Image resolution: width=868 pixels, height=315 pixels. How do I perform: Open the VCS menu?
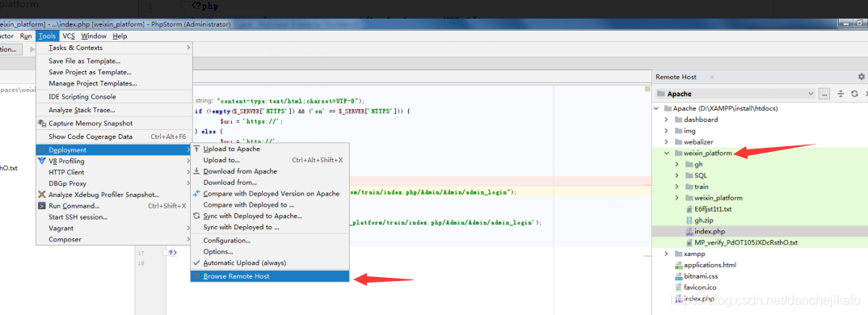[69, 36]
